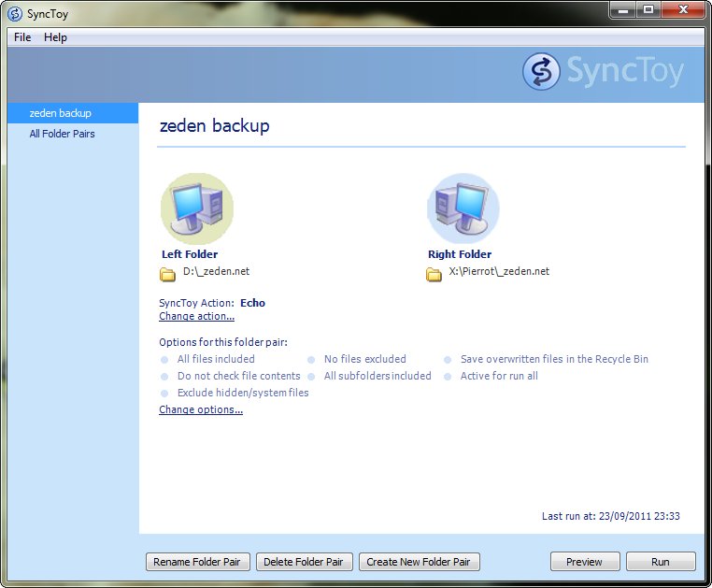Click the Echo action label
Viewport: 712px width, 588px height.
click(x=252, y=303)
